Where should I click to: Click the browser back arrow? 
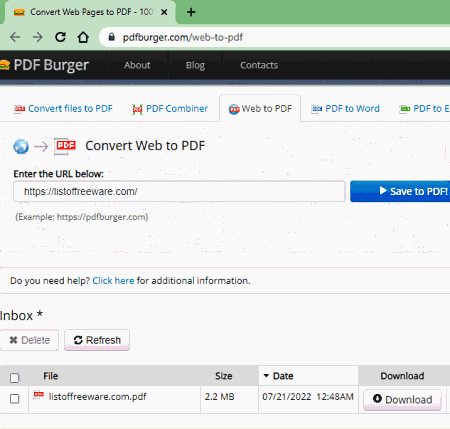pyautogui.click(x=15, y=37)
